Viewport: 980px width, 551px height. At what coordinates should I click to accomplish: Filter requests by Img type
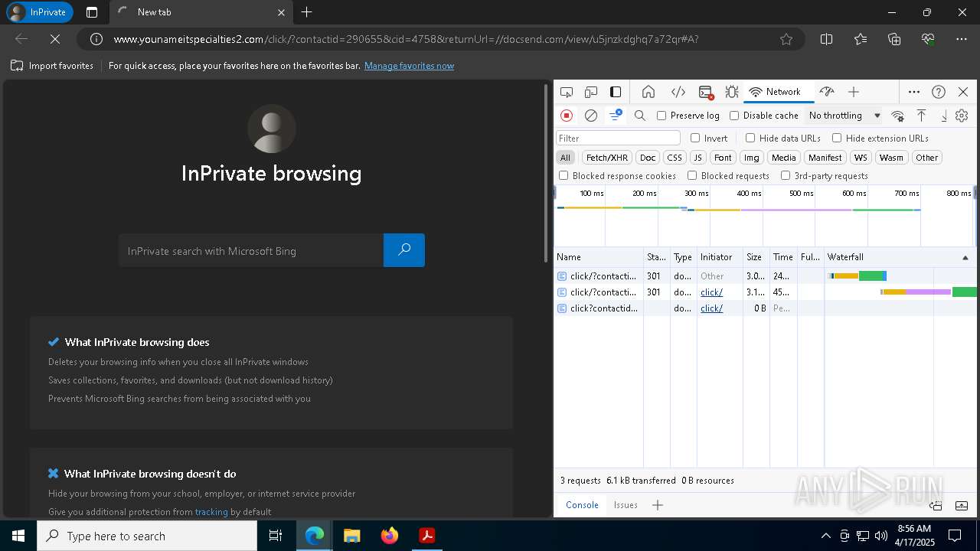[752, 158]
